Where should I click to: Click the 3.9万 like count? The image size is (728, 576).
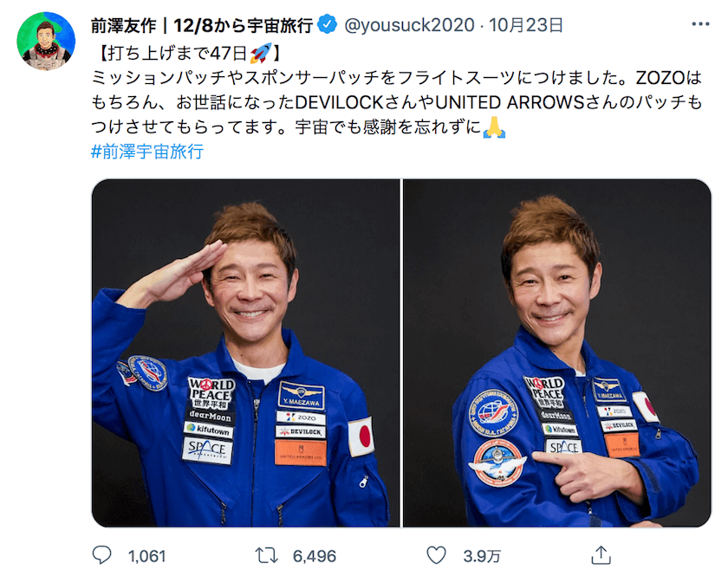(482, 555)
